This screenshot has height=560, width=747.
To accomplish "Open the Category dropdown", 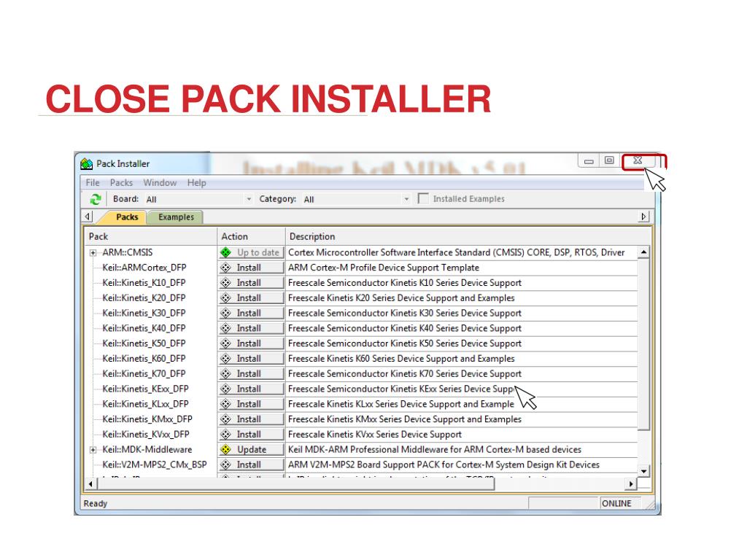I will [x=406, y=199].
